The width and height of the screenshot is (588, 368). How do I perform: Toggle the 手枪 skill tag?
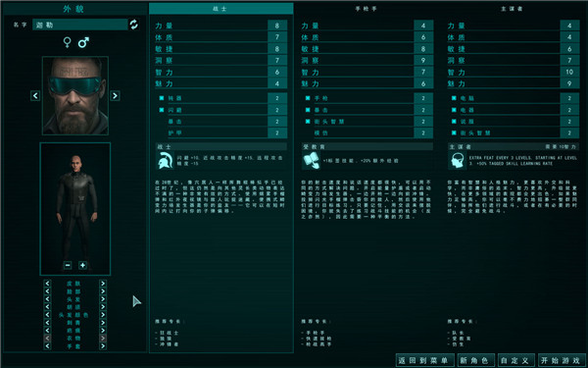point(308,98)
